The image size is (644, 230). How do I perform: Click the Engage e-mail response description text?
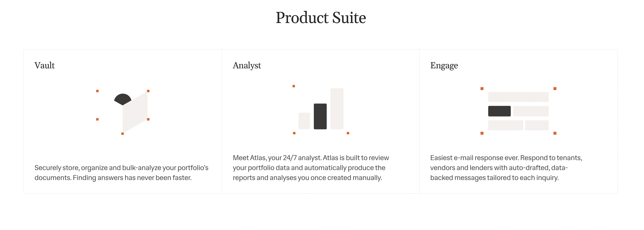tap(506, 167)
